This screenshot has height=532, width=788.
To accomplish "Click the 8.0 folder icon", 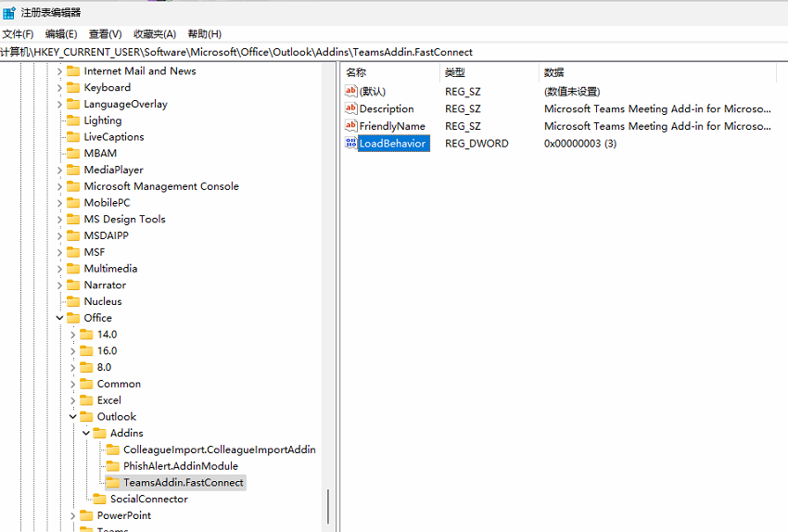I will pos(86,367).
